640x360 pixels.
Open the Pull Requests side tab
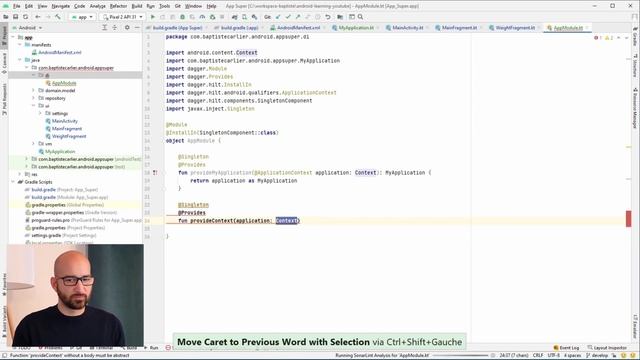click(4, 99)
